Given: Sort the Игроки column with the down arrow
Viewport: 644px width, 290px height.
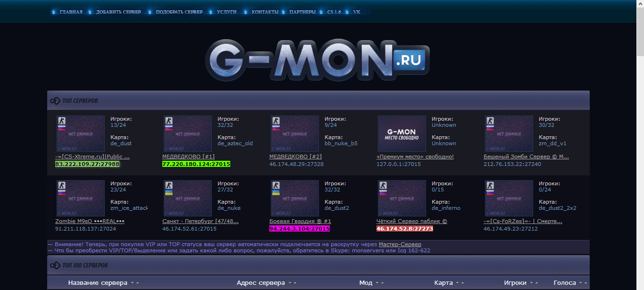Looking at the screenshot, I should pyautogui.click(x=531, y=283).
